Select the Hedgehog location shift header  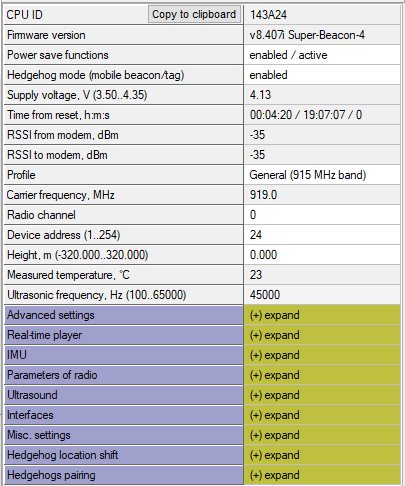tap(124, 455)
